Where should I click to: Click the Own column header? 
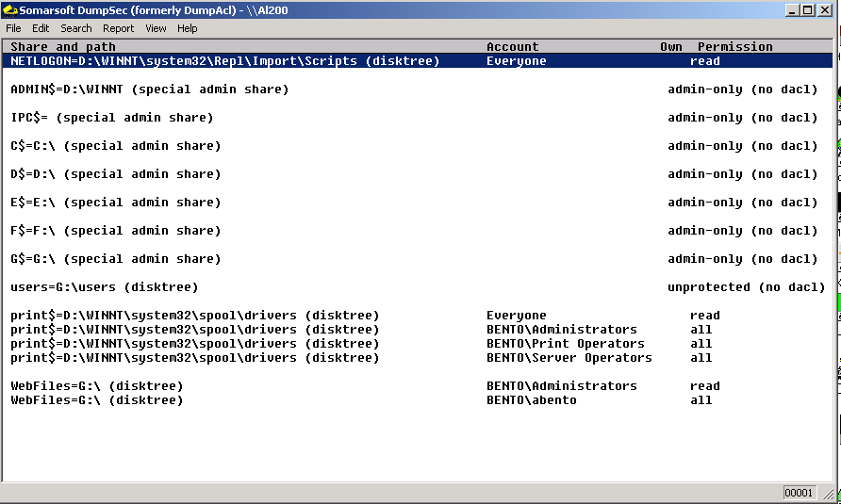click(671, 47)
